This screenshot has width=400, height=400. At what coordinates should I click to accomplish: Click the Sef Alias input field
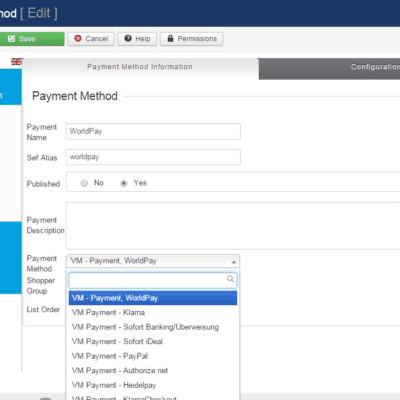point(153,157)
